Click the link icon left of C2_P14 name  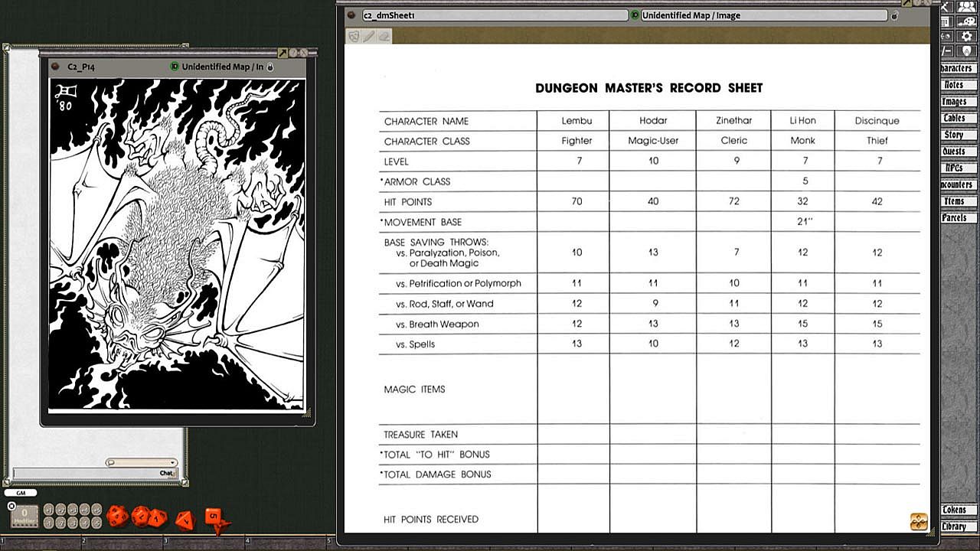(x=55, y=67)
